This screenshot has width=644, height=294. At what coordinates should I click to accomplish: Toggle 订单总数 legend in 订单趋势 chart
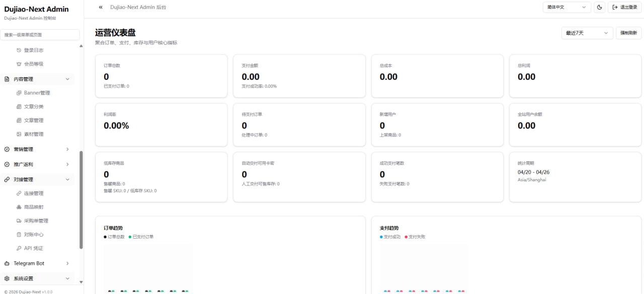[114, 237]
